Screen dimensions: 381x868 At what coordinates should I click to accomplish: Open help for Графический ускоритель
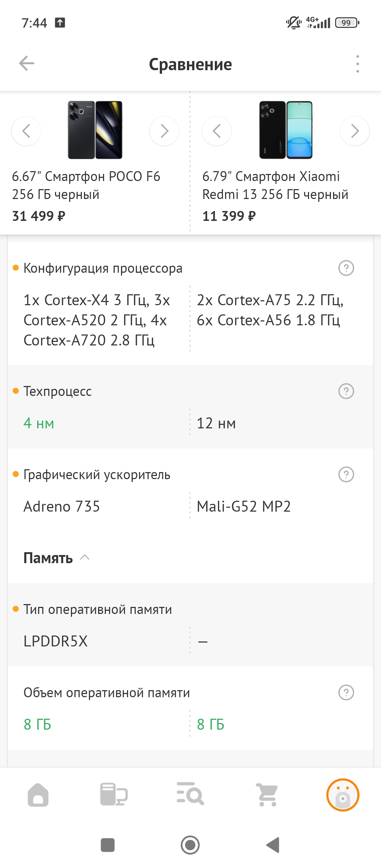[346, 475]
